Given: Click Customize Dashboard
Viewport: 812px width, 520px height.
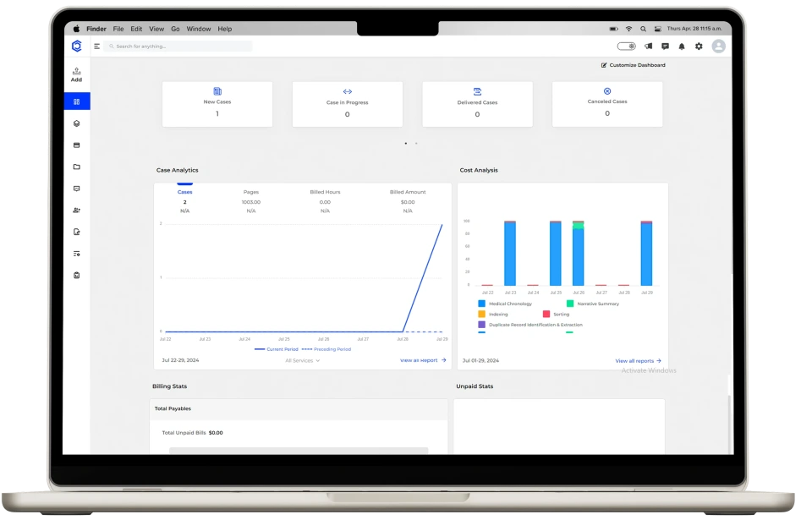Looking at the screenshot, I should pos(631,64).
